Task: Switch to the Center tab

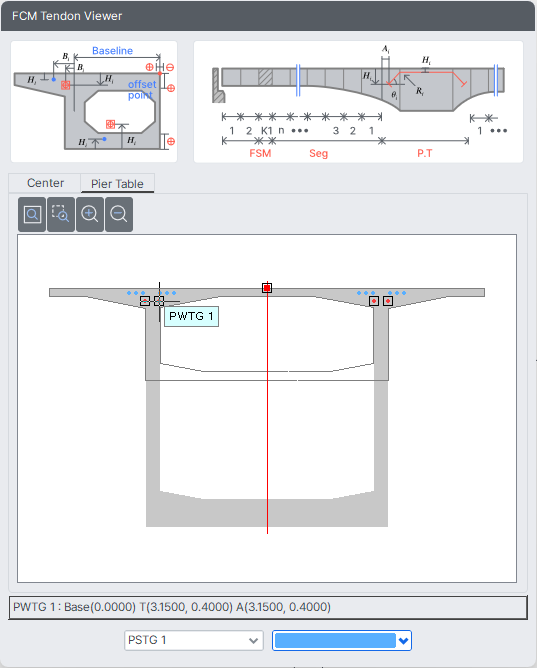Action: (45, 183)
